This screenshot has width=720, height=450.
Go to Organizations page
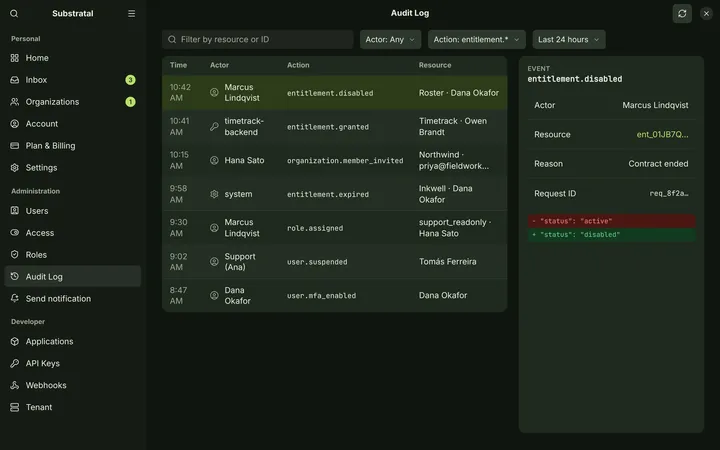[73, 102]
